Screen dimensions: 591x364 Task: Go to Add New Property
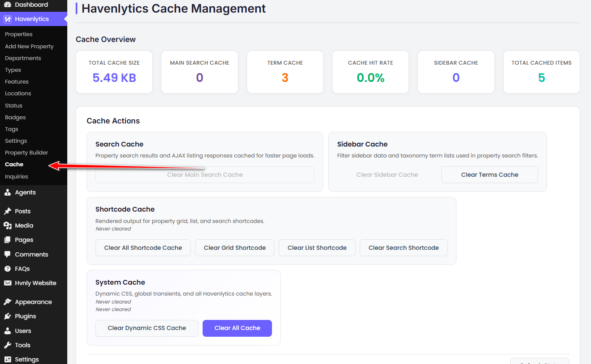[x=29, y=46]
